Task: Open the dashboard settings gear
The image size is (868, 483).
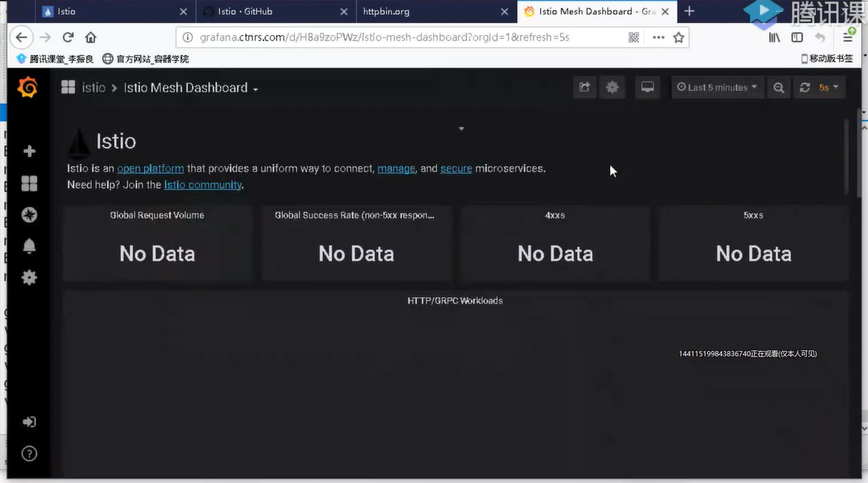Action: [x=612, y=88]
